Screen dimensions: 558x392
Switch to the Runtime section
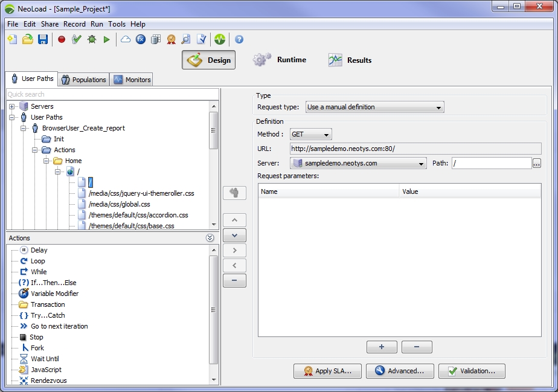pyautogui.click(x=280, y=60)
